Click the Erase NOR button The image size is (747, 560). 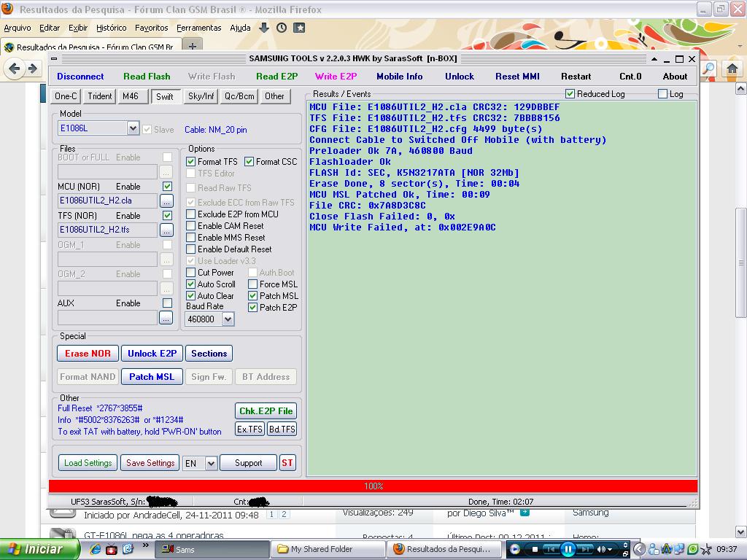click(88, 354)
